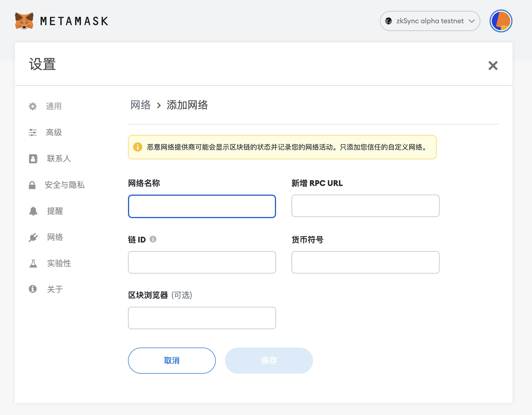Open the zkSync alpha testnet network dropdown
This screenshot has height=415, width=532.
point(430,21)
